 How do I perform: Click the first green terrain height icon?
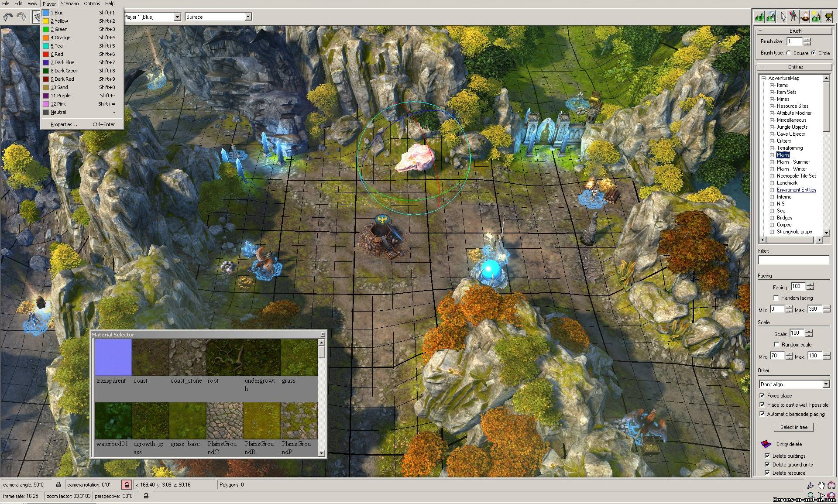(x=760, y=17)
